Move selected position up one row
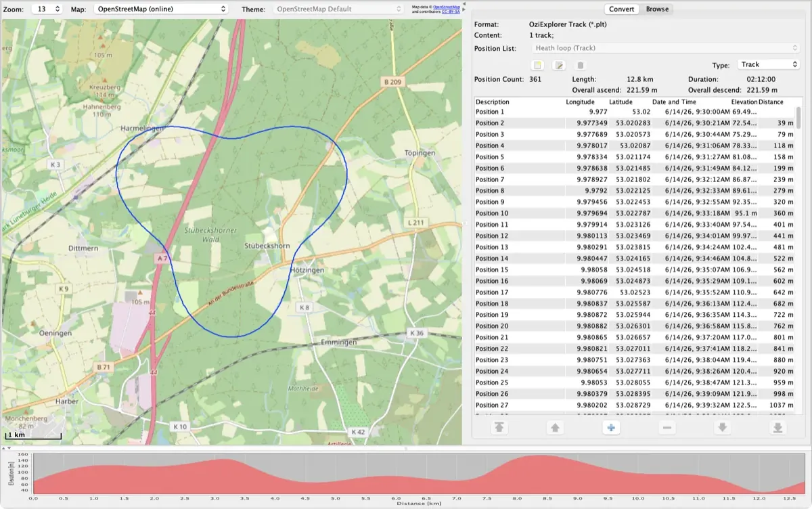812x509 pixels. coord(555,428)
